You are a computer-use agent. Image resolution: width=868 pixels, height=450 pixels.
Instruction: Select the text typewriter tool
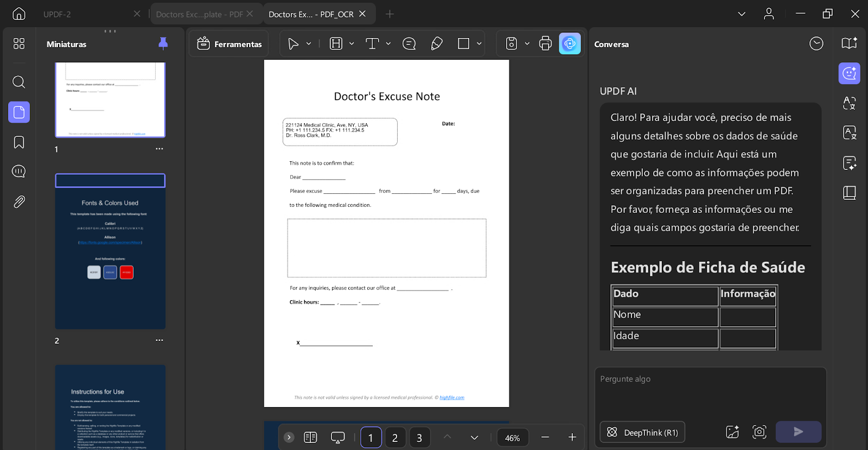(372, 44)
